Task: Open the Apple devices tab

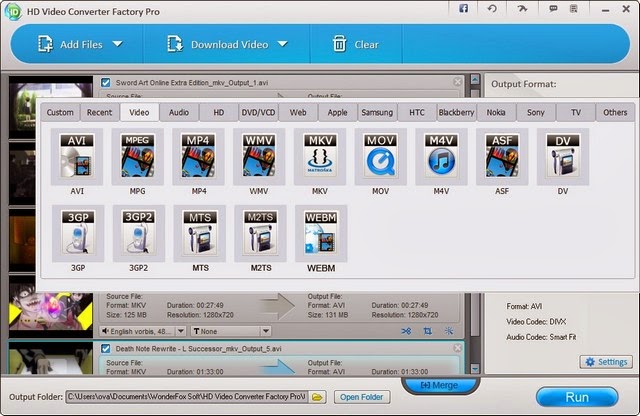Action: point(338,112)
